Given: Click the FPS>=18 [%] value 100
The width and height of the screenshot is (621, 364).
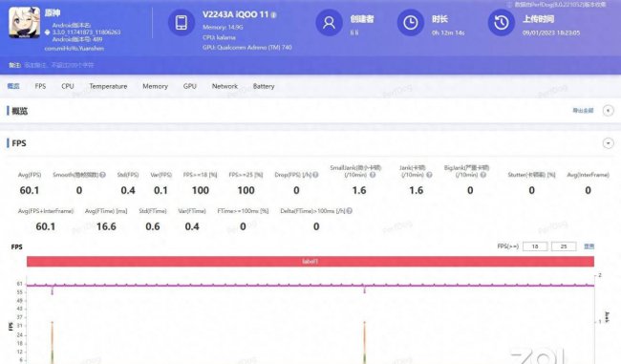Looking at the screenshot, I should pyautogui.click(x=201, y=190).
